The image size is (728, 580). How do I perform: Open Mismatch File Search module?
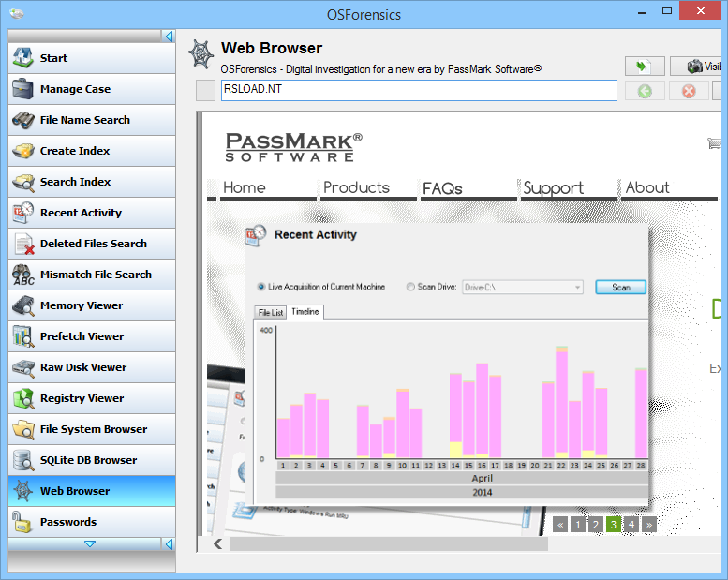(92, 275)
